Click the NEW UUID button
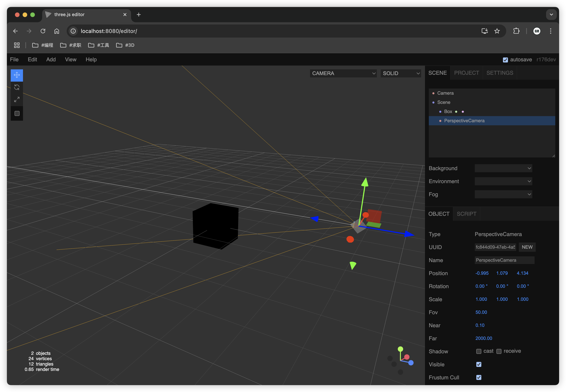Screen dimensions: 566x392 [x=527, y=247]
